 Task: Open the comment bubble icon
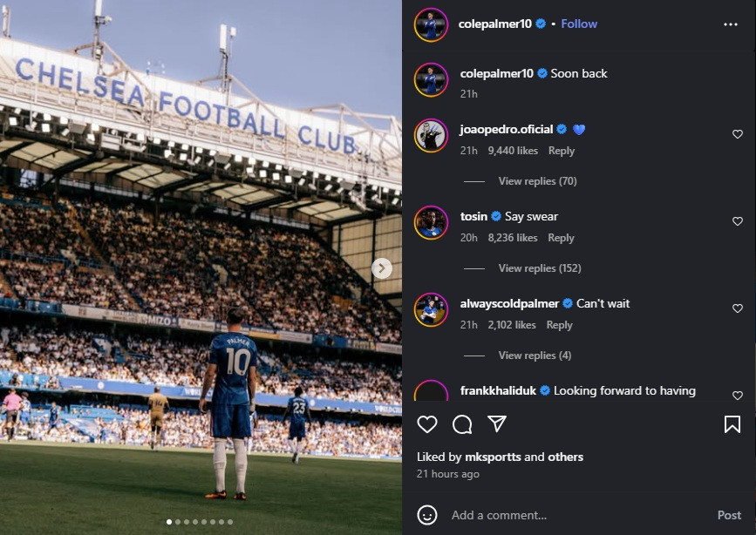coord(462,424)
